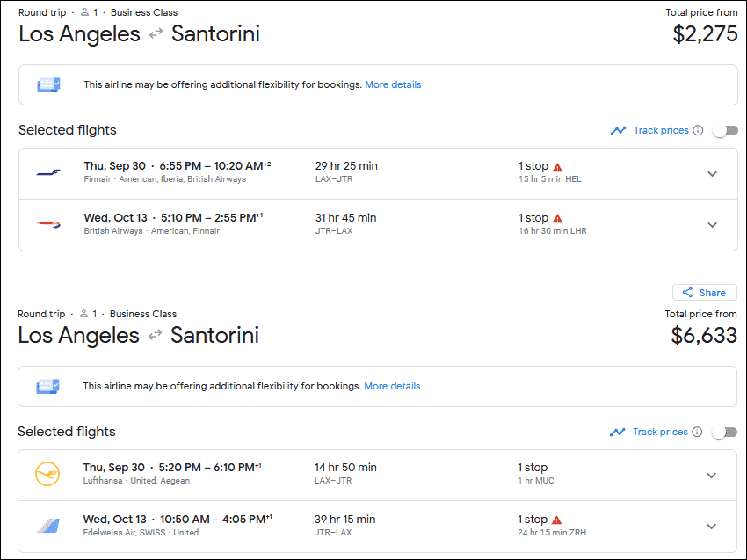
Task: Click the flexibility ticket icon in the first banner
Action: [48, 85]
